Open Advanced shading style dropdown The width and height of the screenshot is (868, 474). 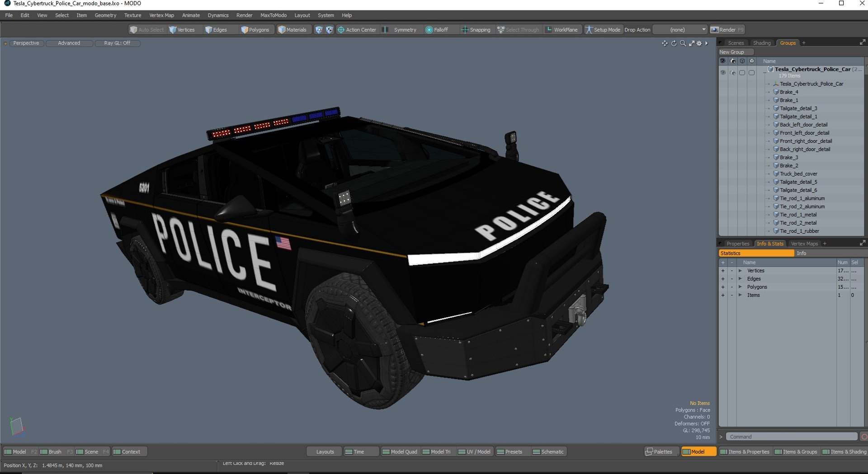pos(69,43)
